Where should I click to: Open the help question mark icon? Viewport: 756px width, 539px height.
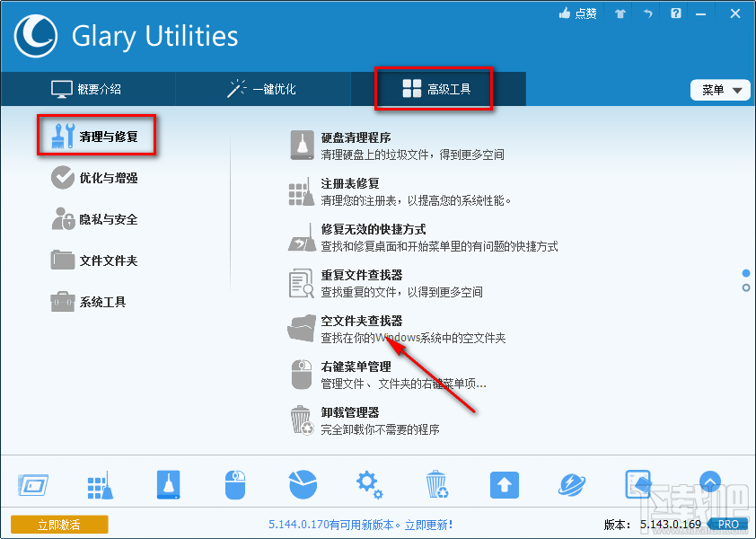coord(675,13)
